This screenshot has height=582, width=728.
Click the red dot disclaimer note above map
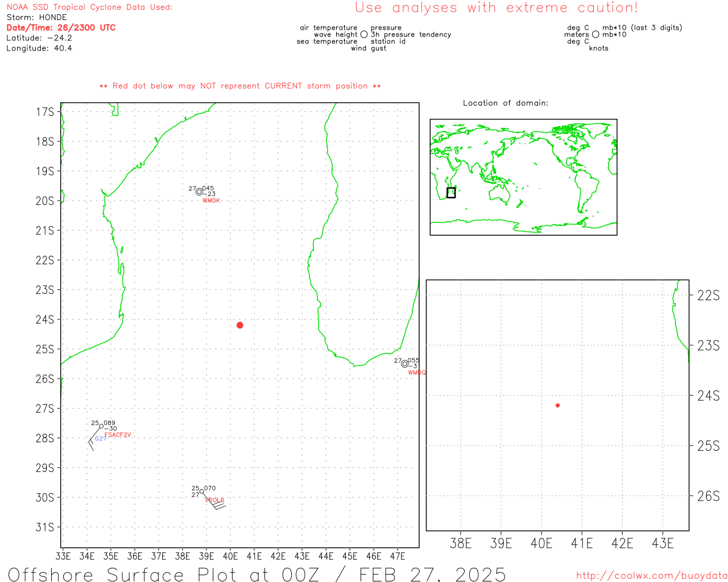point(240,86)
